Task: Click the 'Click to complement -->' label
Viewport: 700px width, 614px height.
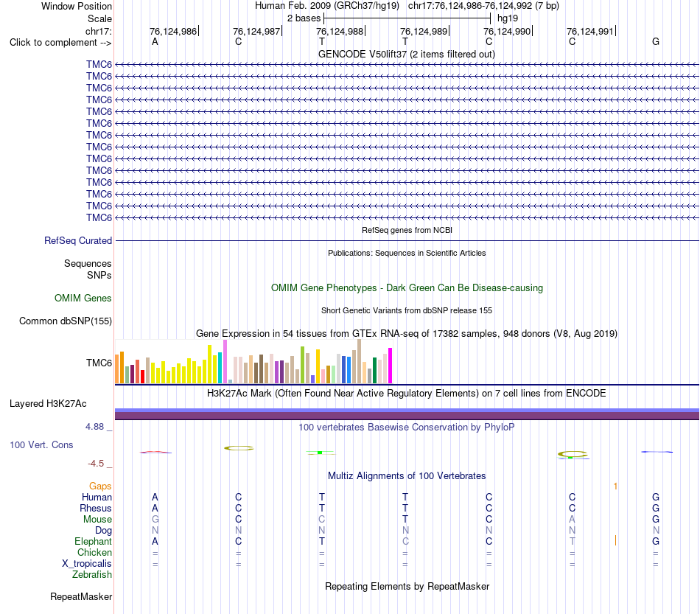Action: [60, 43]
